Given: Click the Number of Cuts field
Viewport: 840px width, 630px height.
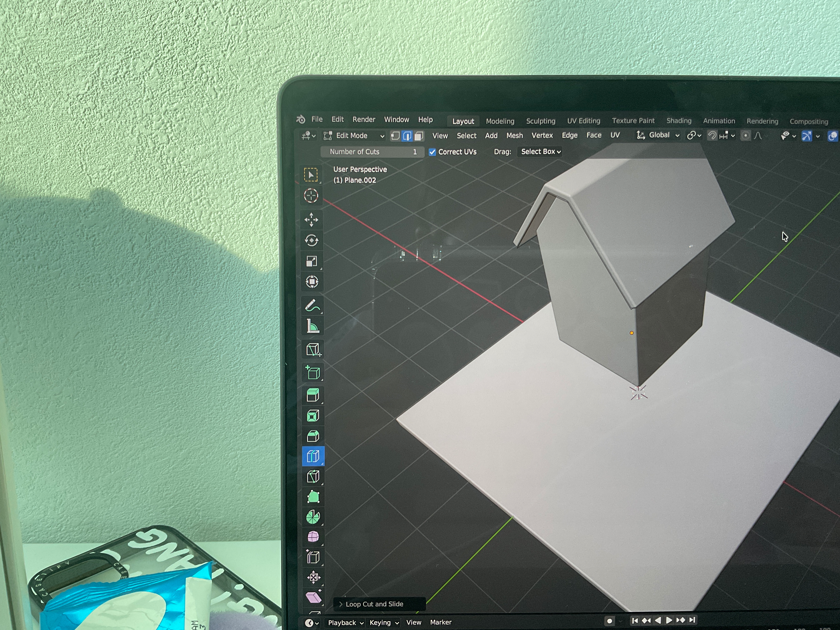Looking at the screenshot, I should [x=372, y=152].
